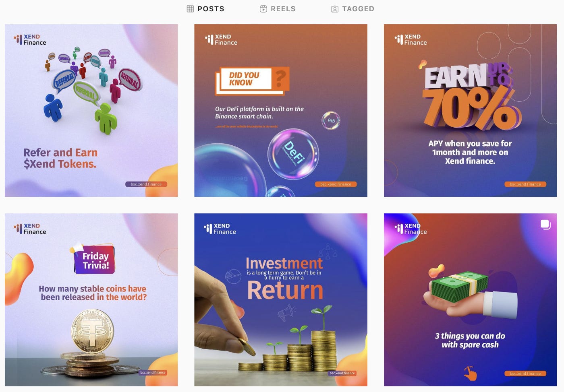564x392 pixels.
Task: Click the megaphone icon on Investment post
Action: tap(287, 312)
